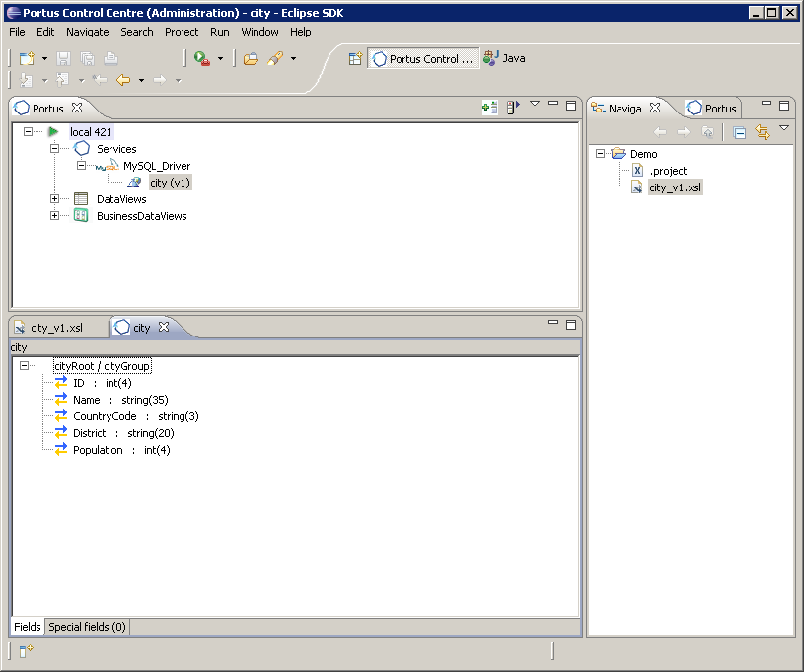The width and height of the screenshot is (804, 672).
Task: Close the city editor tab
Action: (x=164, y=327)
